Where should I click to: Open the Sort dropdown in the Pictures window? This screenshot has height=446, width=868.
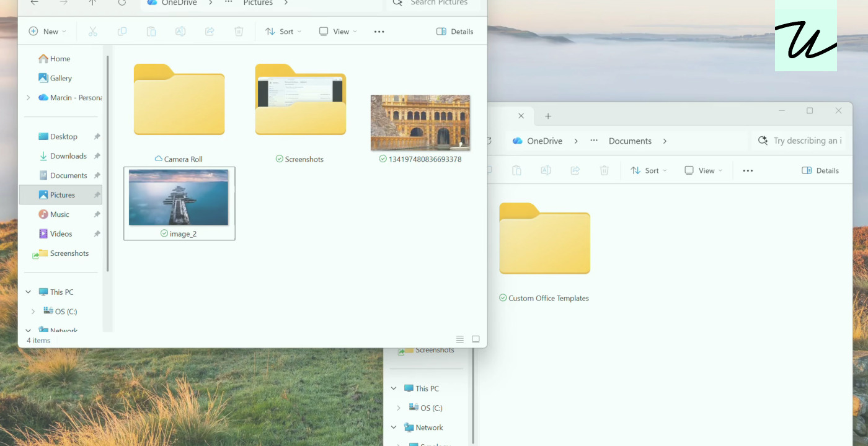pos(283,32)
